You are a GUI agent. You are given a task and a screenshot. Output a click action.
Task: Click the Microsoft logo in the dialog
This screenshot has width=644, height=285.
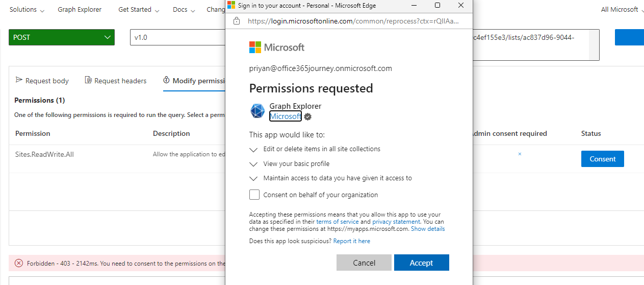pyautogui.click(x=277, y=47)
